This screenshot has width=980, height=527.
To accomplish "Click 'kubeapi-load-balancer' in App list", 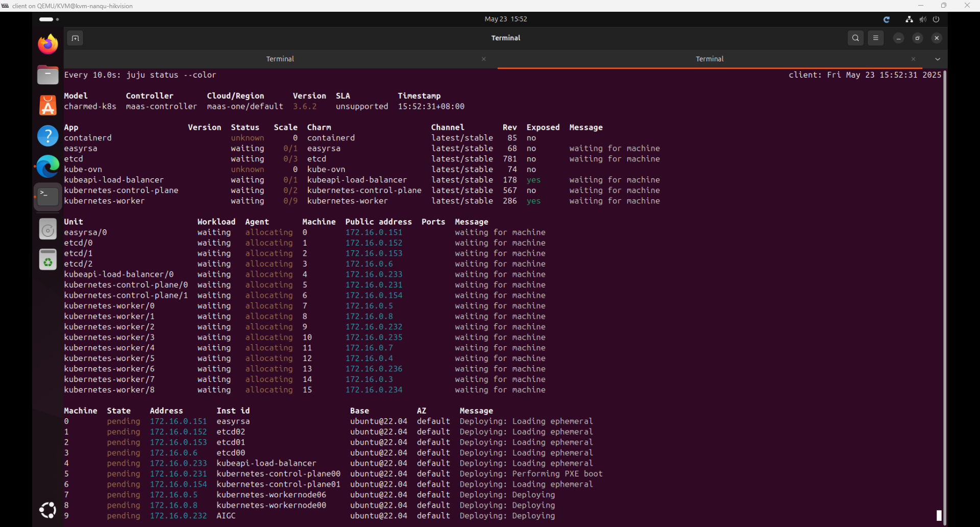I will click(x=114, y=180).
